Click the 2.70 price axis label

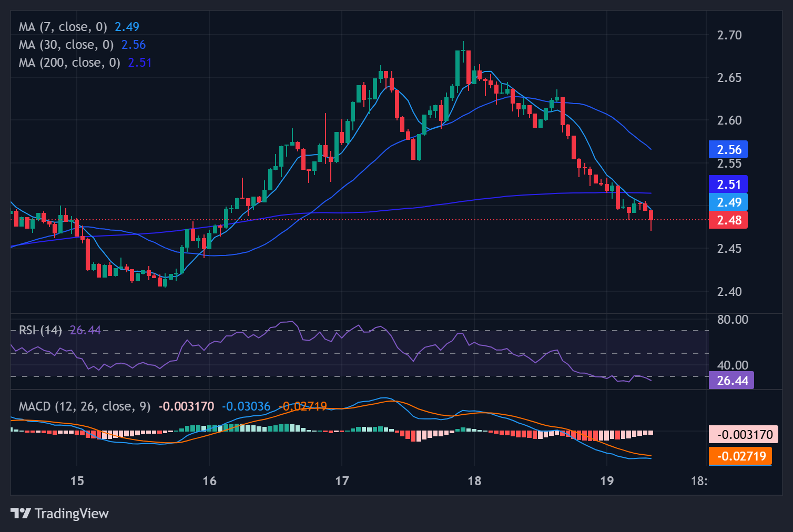tap(729, 35)
